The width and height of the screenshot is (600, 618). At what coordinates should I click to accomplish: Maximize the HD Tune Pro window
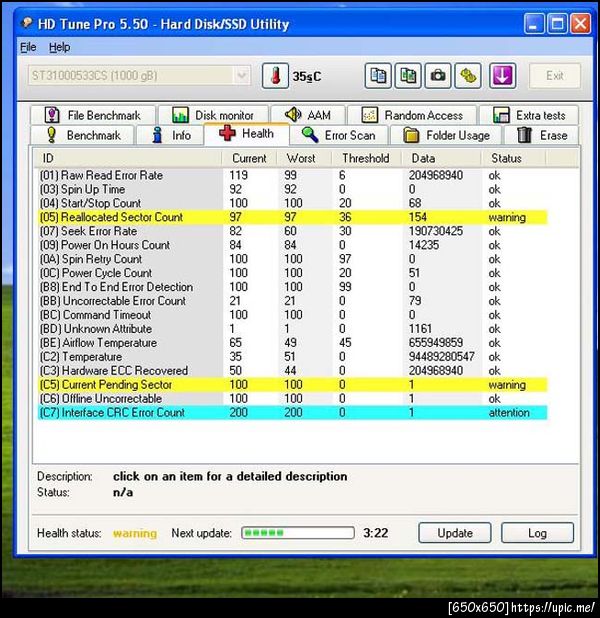(557, 24)
